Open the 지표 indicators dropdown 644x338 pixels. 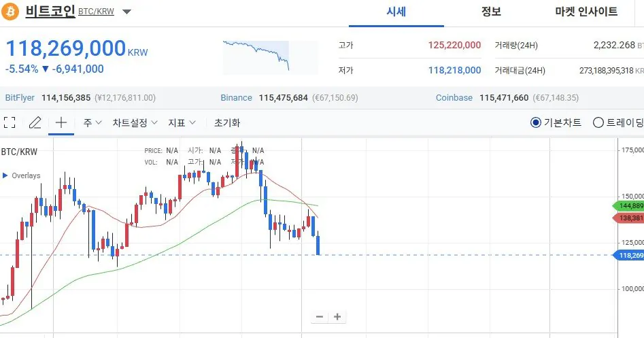click(x=182, y=123)
